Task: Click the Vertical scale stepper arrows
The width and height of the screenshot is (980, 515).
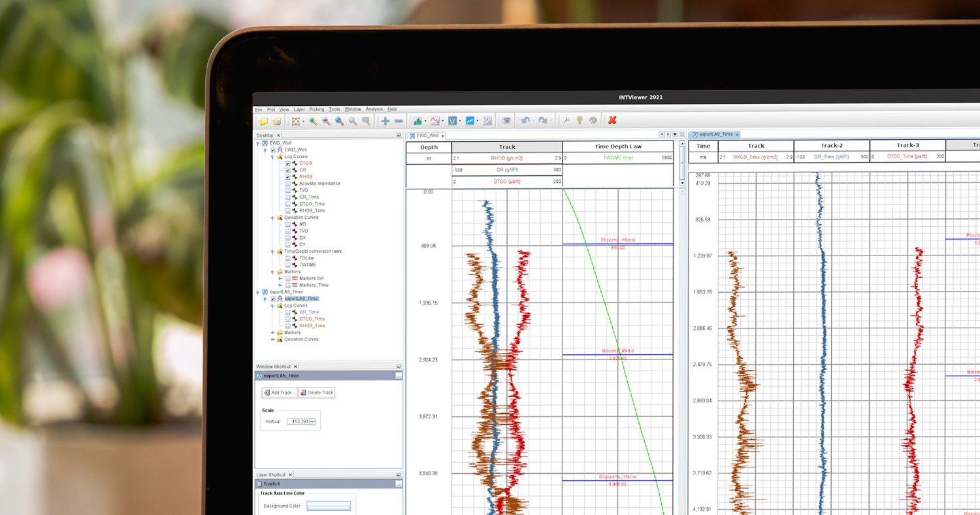Action: [313, 422]
